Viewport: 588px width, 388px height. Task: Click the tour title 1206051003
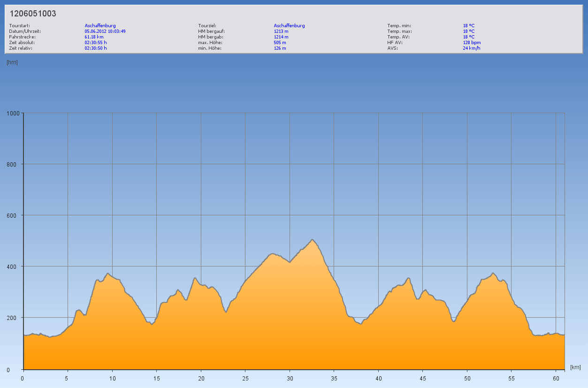point(33,14)
